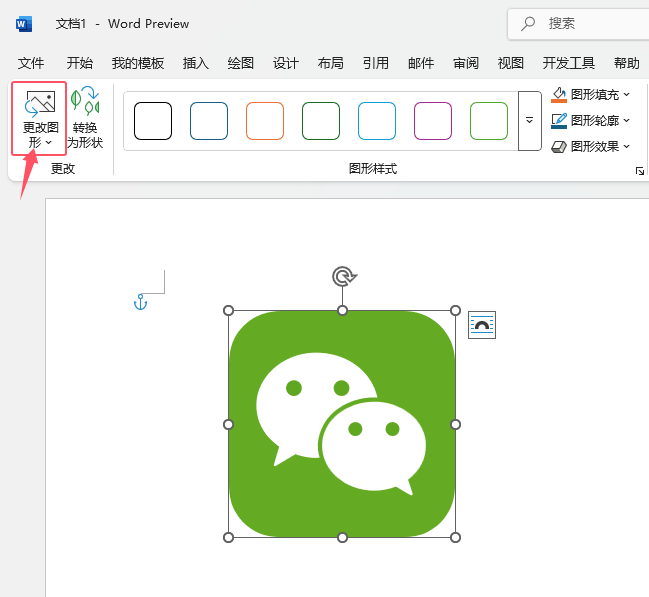Click the Graphics Outline (图形轮廓) pen icon
649x597 pixels.
(x=559, y=120)
